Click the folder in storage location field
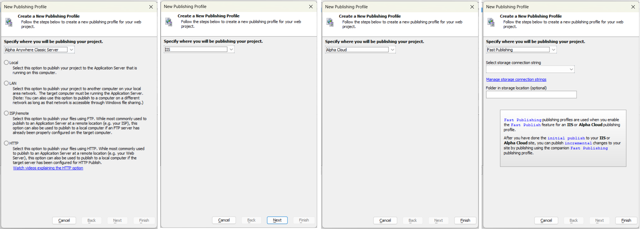 coord(532,95)
